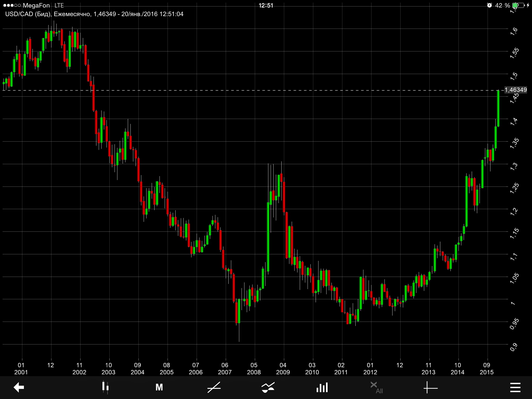Tap the battery indicator in status bar

coord(518,5)
